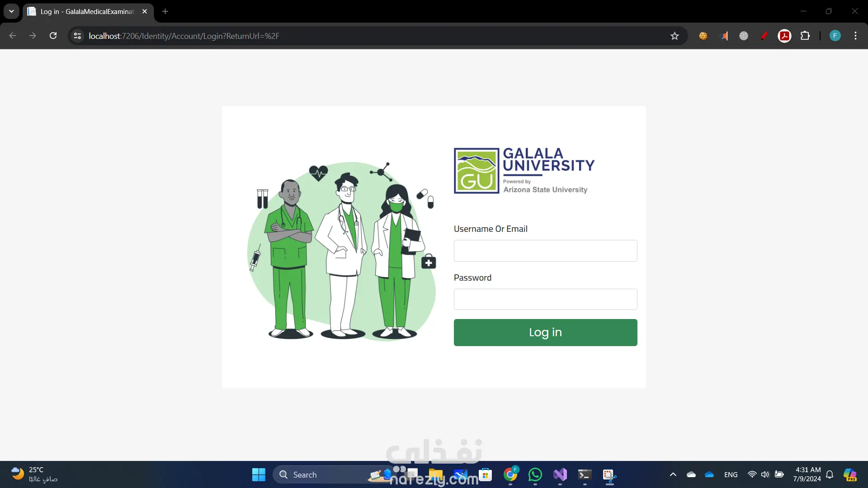Click the green Log in button
The width and height of the screenshot is (868, 488).
(x=545, y=333)
